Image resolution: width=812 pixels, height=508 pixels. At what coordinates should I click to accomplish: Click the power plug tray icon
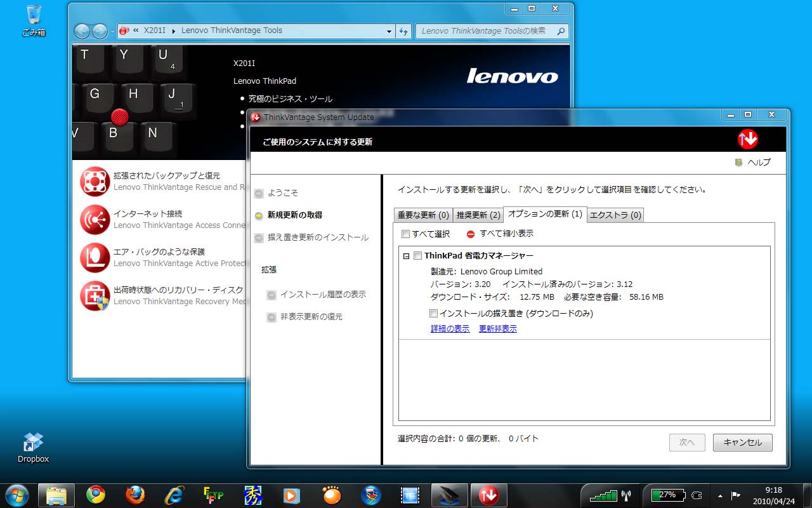coord(697,495)
